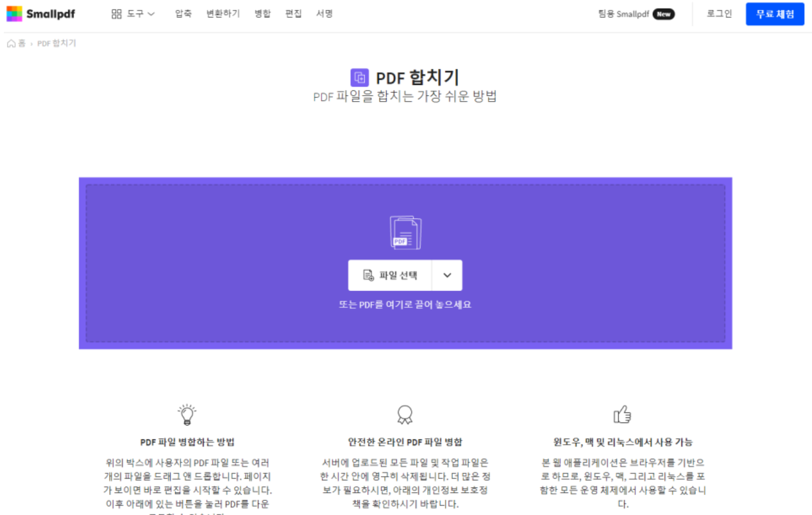The width and height of the screenshot is (812, 515).
Task: Click the 무료체험 button
Action: (x=775, y=13)
